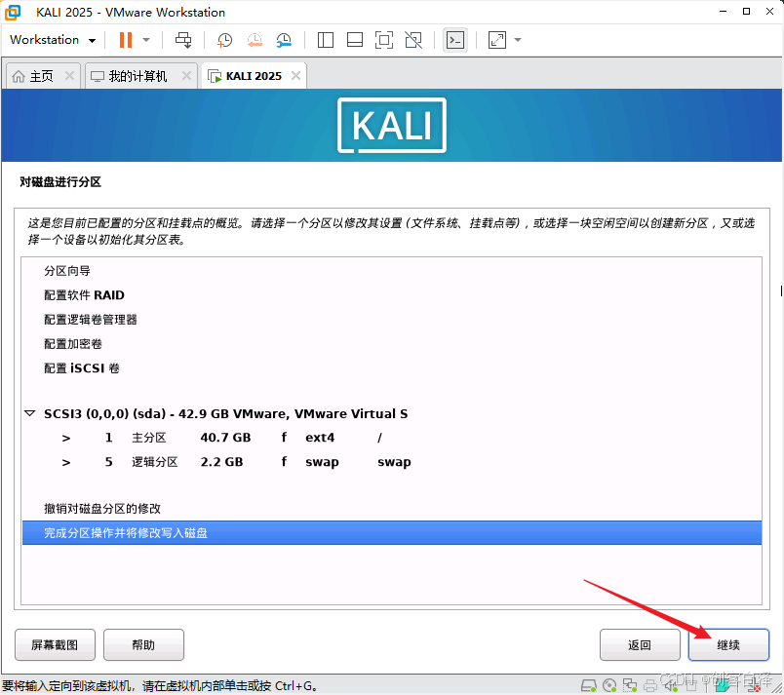Take a snapshot of the VM
The width and height of the screenshot is (784, 695).
click(x=224, y=40)
